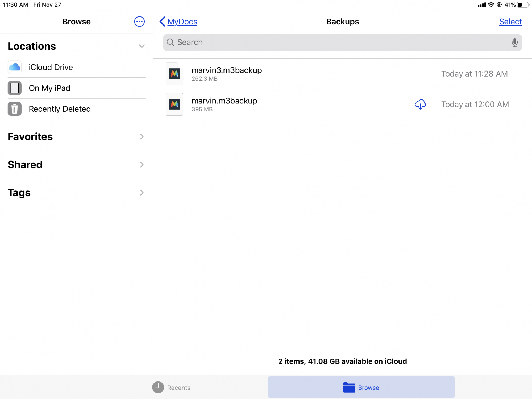Open the marvin3.m3backup file

click(x=227, y=70)
